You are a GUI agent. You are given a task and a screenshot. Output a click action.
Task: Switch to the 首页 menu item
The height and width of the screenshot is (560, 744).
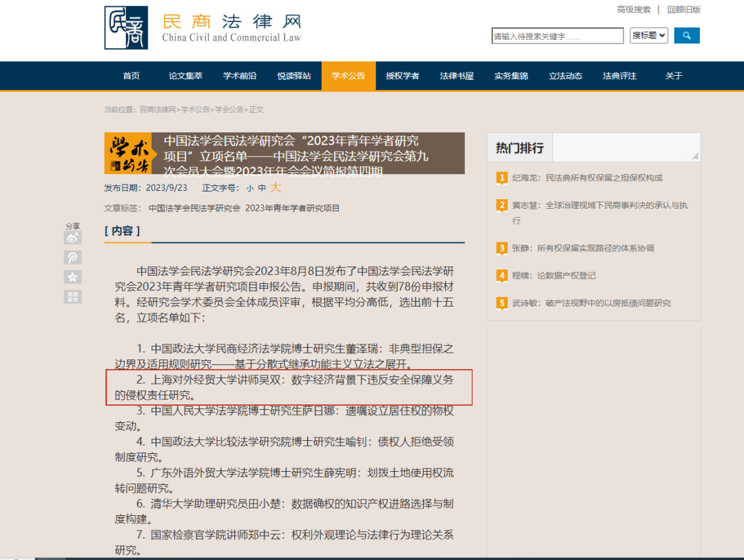click(131, 76)
